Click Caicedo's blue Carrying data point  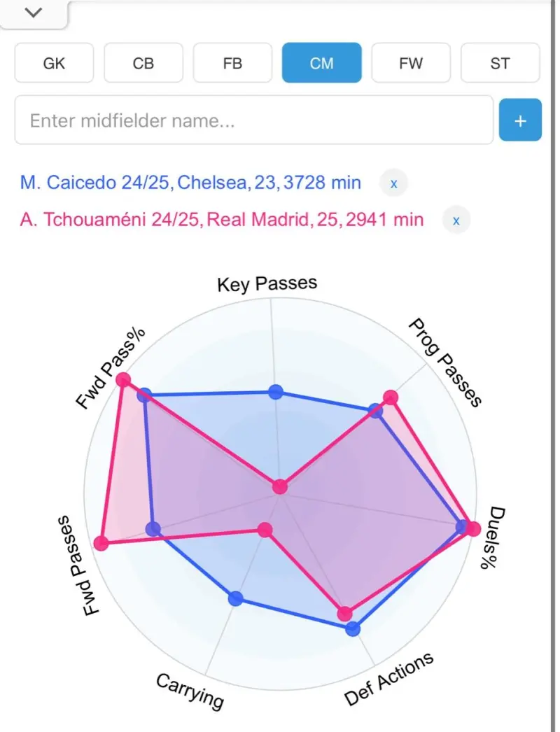[235, 598]
